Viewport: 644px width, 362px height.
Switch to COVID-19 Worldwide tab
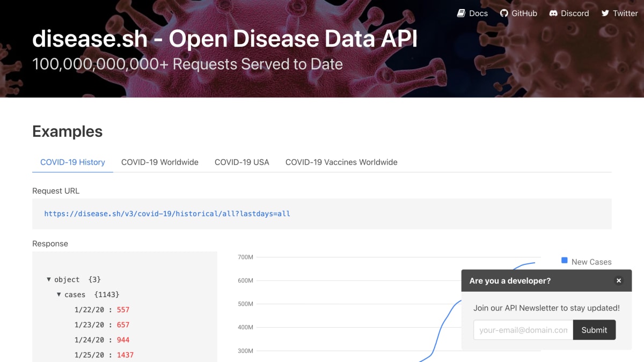point(160,162)
